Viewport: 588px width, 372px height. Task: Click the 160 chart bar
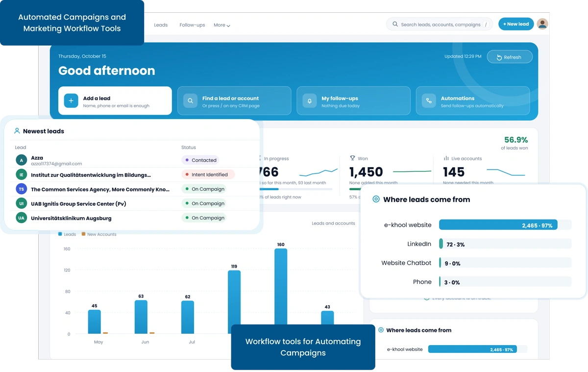(281, 287)
